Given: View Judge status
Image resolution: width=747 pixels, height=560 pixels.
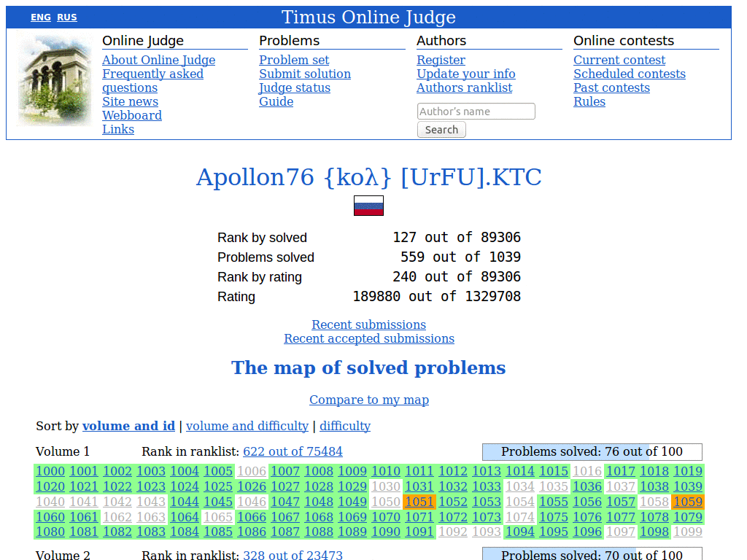Looking at the screenshot, I should point(295,87).
